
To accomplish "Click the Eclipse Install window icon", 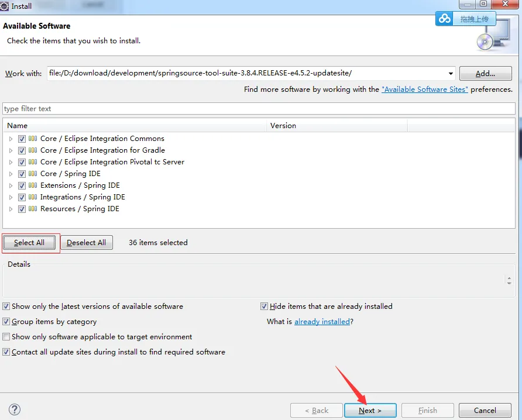I will click(x=4, y=6).
